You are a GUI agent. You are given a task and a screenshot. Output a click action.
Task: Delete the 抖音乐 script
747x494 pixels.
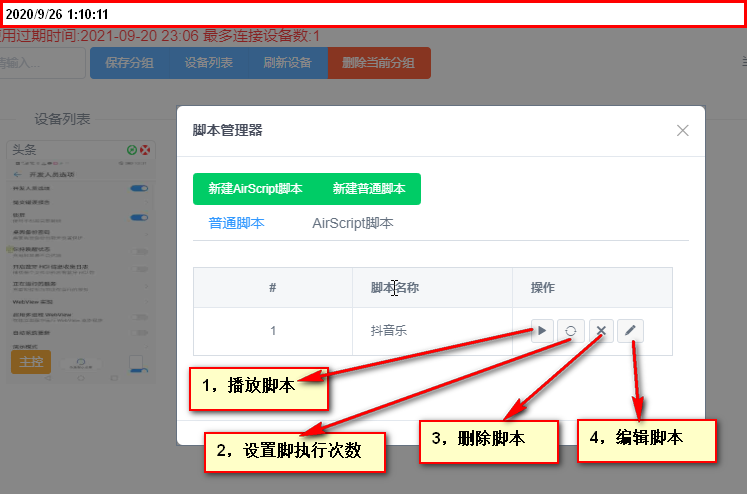[601, 331]
